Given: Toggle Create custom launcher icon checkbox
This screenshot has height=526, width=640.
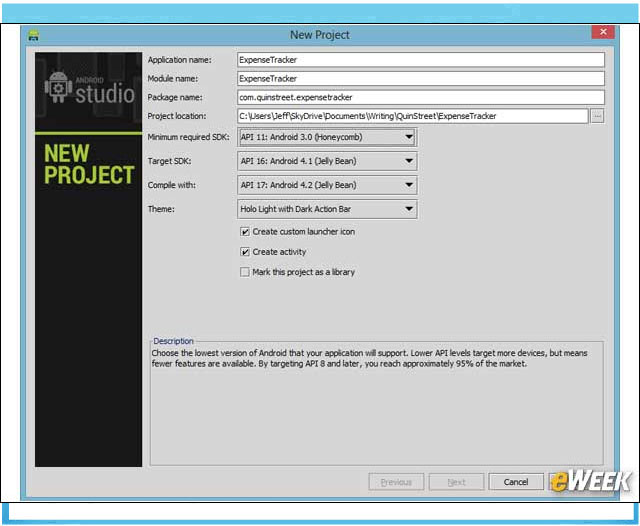Looking at the screenshot, I should 244,232.
